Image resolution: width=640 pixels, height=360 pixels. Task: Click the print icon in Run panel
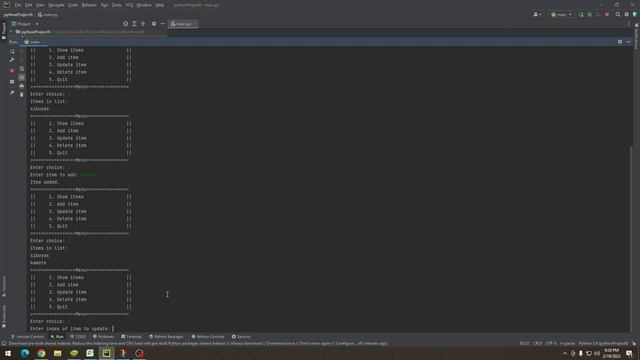[22, 86]
